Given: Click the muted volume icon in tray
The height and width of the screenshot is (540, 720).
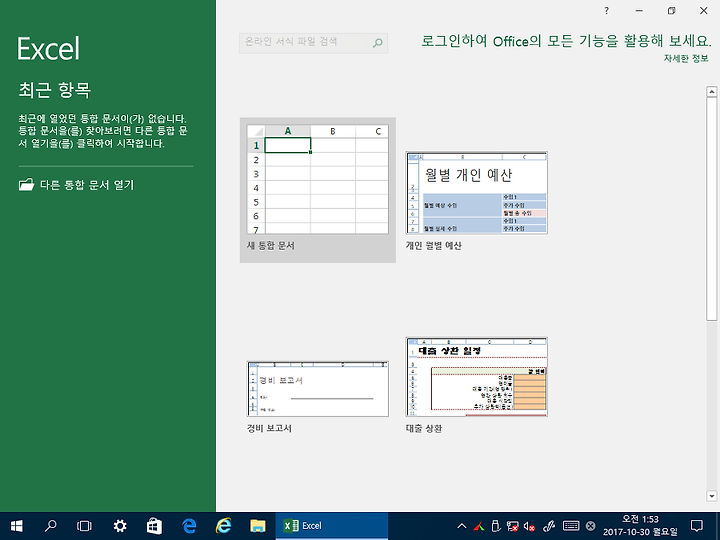Looking at the screenshot, I should pos(529,526).
